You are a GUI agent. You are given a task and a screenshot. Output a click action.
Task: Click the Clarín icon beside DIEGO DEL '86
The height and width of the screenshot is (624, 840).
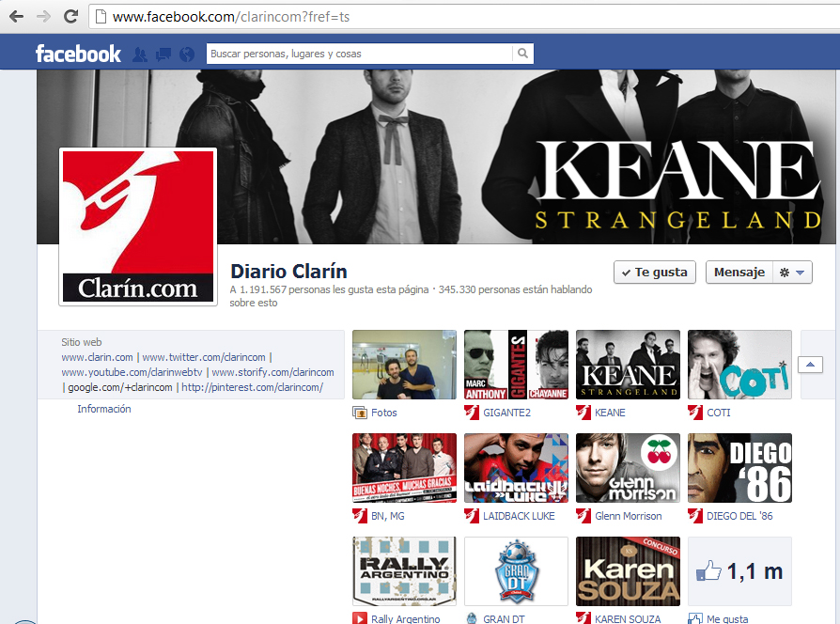pyautogui.click(x=695, y=516)
